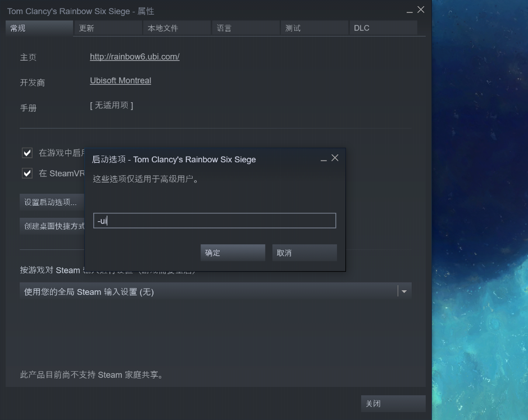Viewport: 528px width, 420px height.
Task: Switch to the 语言 tab
Action: coord(245,28)
